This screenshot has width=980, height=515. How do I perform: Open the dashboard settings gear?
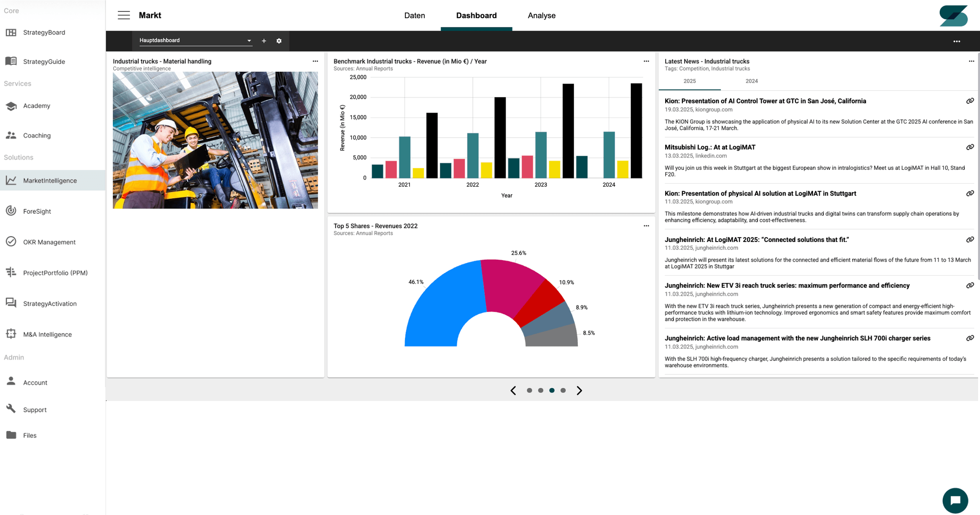point(279,40)
